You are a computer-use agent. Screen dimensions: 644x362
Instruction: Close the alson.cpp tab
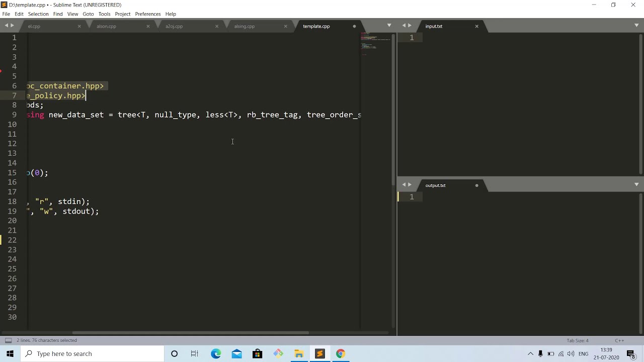[x=148, y=26]
